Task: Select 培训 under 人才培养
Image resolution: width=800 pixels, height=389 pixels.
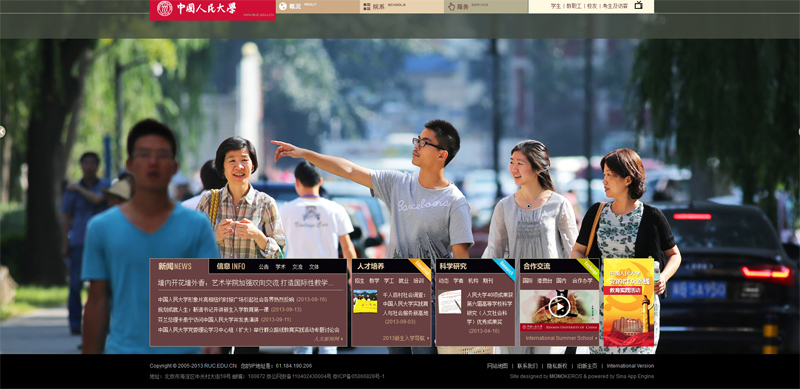Action: point(419,280)
